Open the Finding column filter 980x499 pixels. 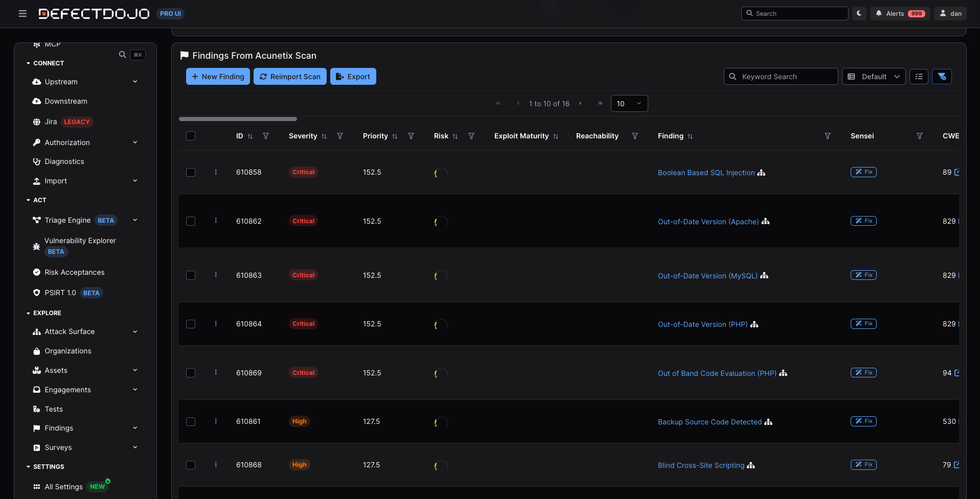(x=828, y=136)
